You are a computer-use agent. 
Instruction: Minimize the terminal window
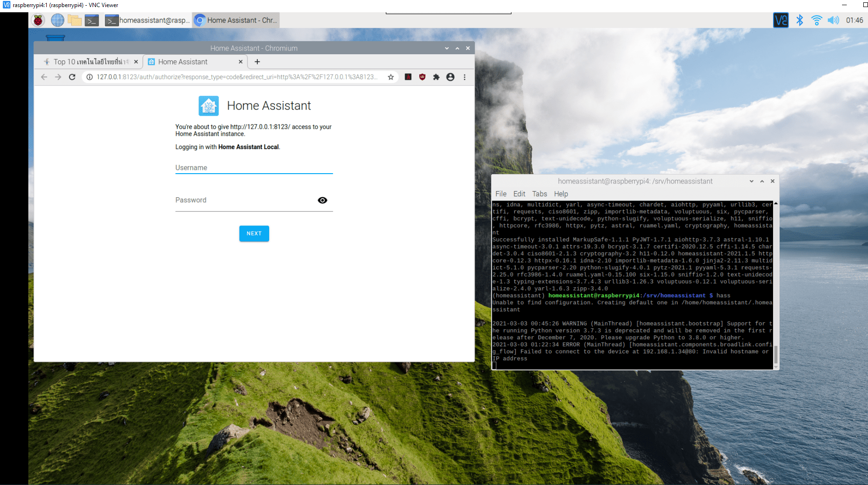[751, 181]
